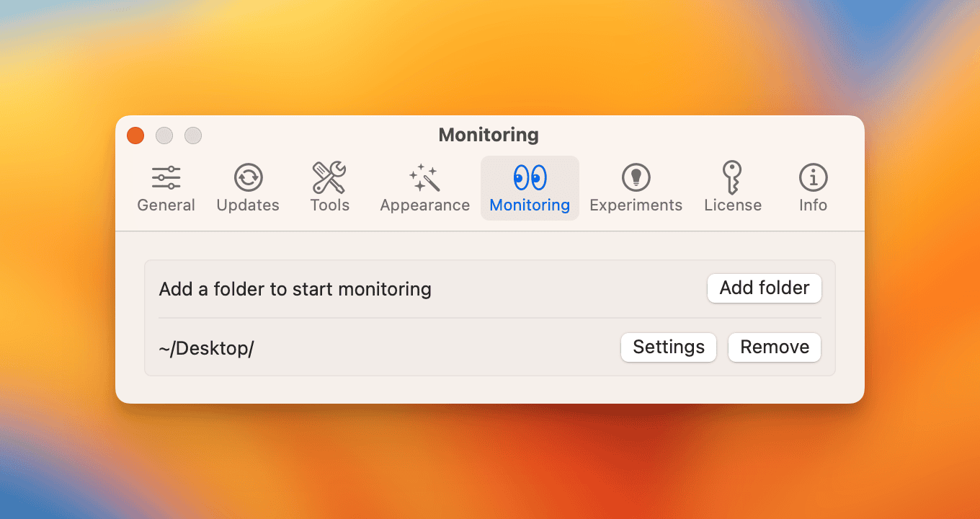This screenshot has width=980, height=519.
Task: Click the "Experiments" tab text label
Action: pyautogui.click(x=636, y=205)
